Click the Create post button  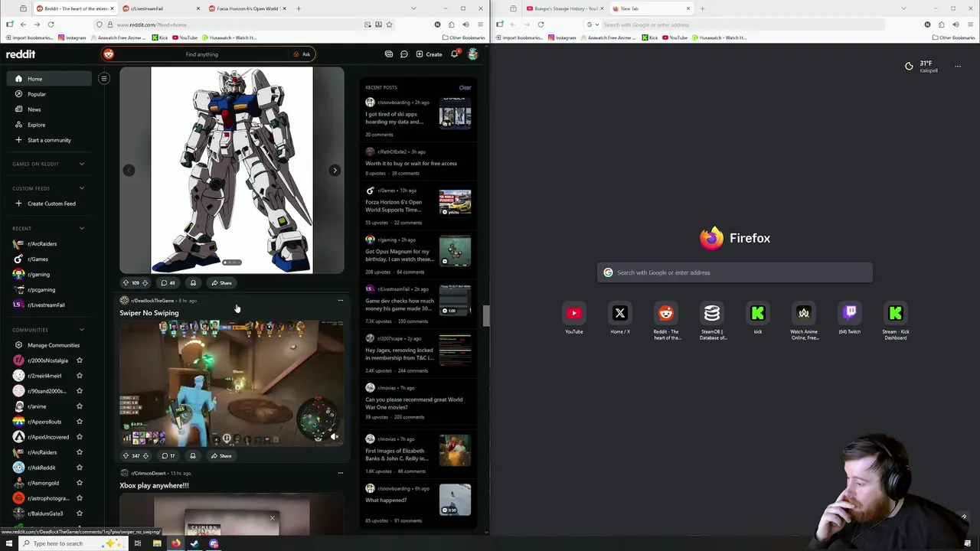click(x=429, y=54)
